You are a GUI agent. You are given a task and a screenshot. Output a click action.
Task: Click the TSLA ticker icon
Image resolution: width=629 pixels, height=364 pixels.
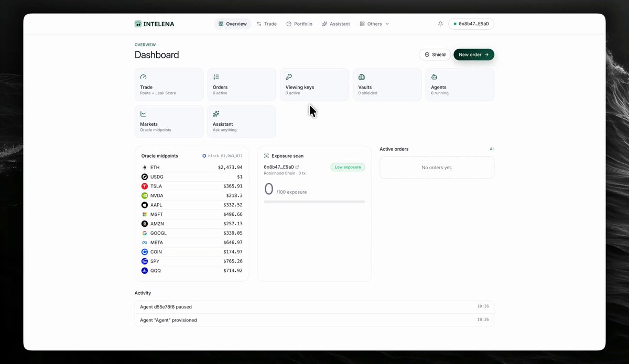pyautogui.click(x=145, y=186)
